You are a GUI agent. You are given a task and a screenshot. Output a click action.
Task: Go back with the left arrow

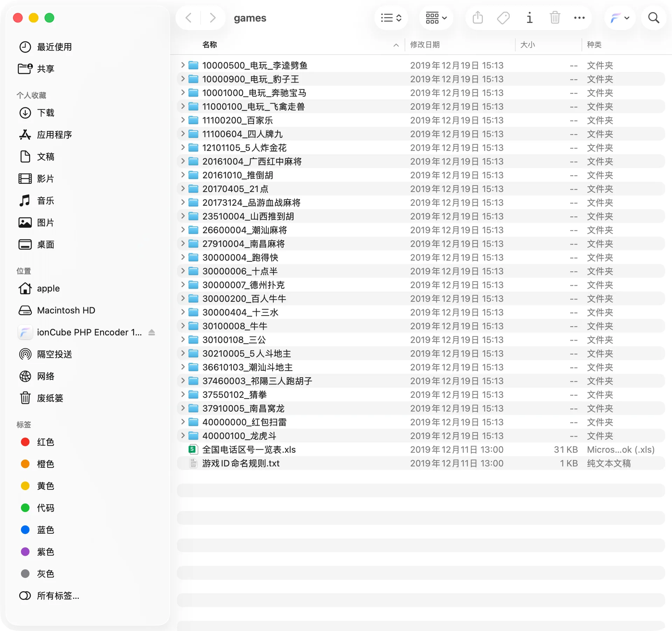coord(189,18)
